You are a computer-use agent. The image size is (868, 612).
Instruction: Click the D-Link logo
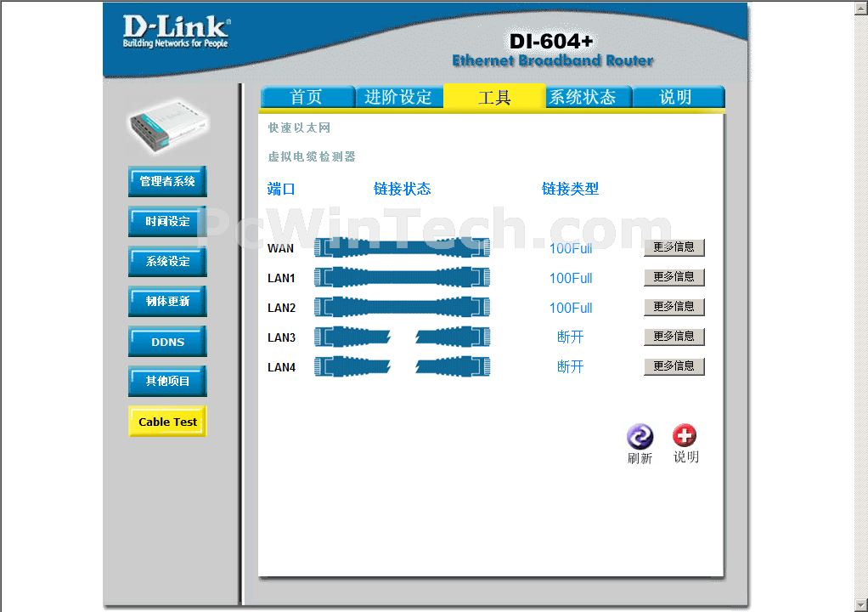(x=176, y=31)
